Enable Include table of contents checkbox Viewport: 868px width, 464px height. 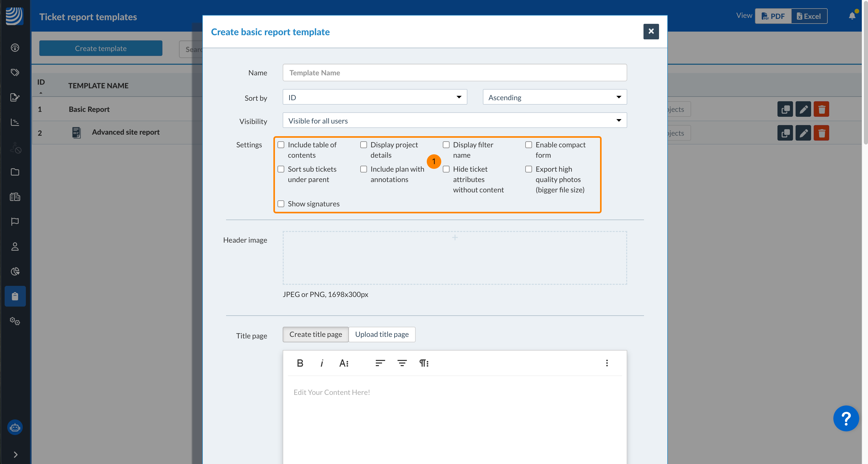click(x=281, y=145)
